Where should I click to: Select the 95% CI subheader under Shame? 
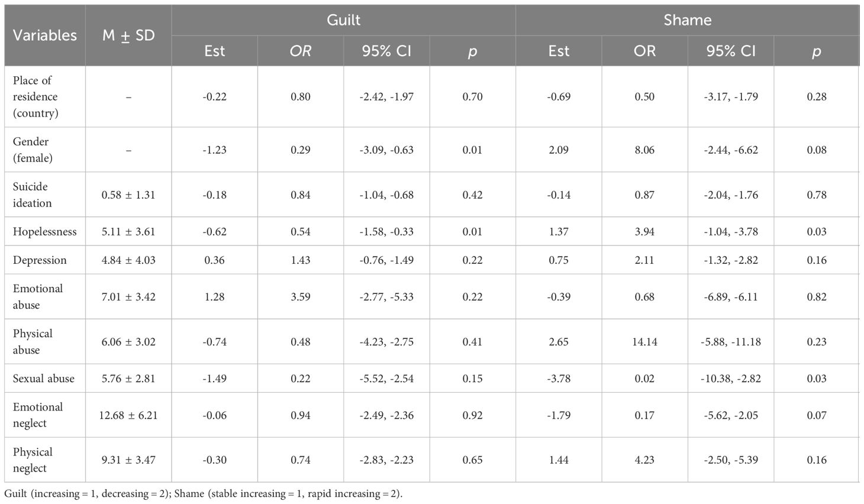point(730,51)
